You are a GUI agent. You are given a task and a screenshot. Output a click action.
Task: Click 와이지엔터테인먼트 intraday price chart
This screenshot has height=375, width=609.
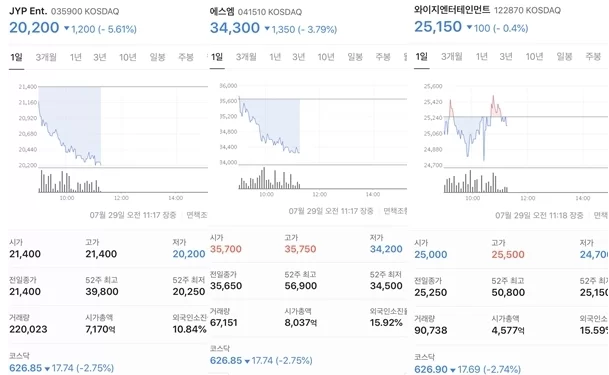526,127
